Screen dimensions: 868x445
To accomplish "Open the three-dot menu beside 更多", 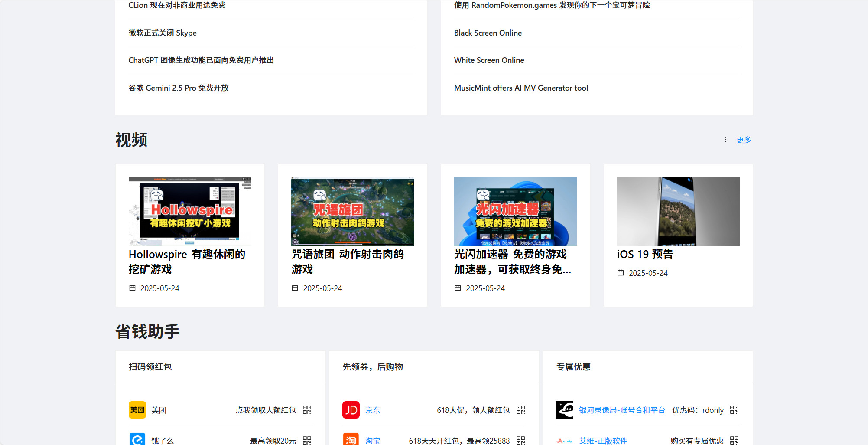I will pyautogui.click(x=726, y=140).
